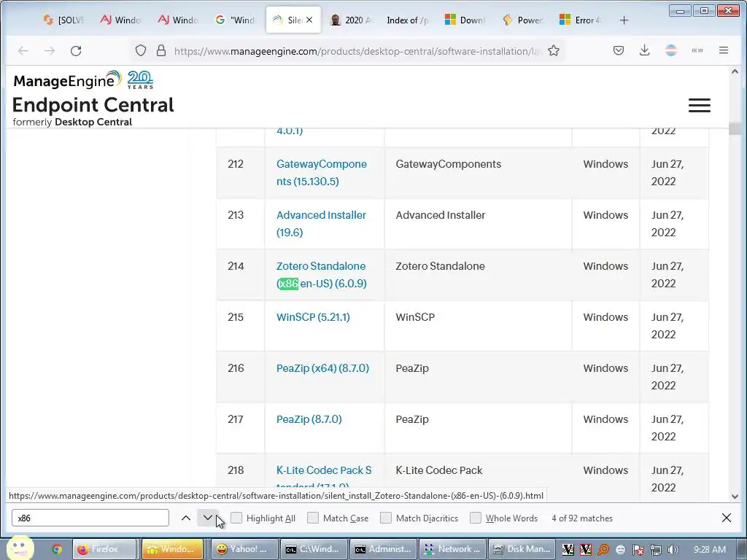747x560 pixels.
Task: Enable Whole Words option
Action: [476, 518]
